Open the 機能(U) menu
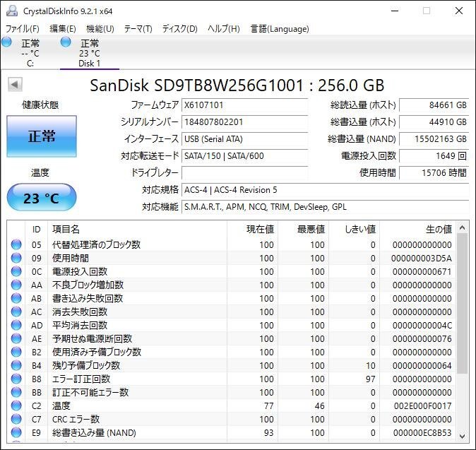The height and width of the screenshot is (450, 476). (x=100, y=29)
